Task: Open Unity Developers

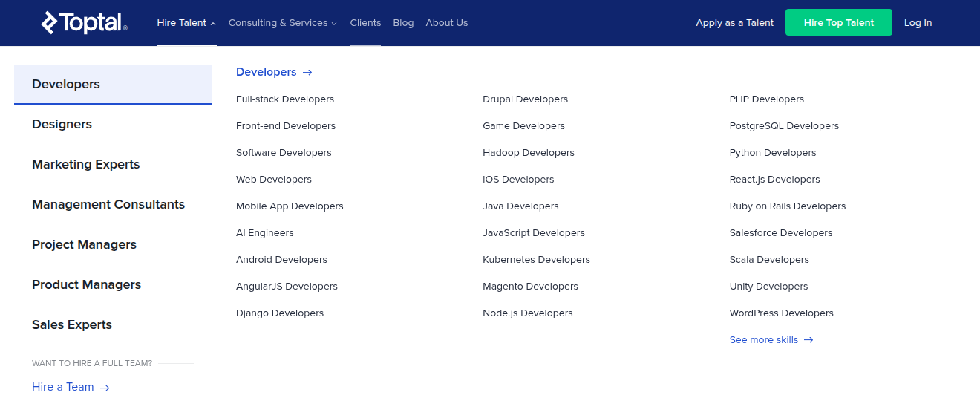Action: coord(768,287)
